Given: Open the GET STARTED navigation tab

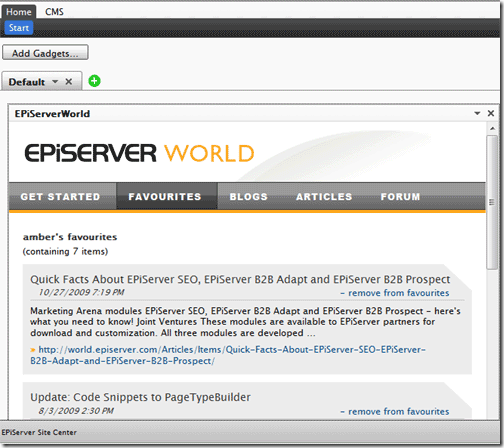Looking at the screenshot, I should tap(61, 197).
